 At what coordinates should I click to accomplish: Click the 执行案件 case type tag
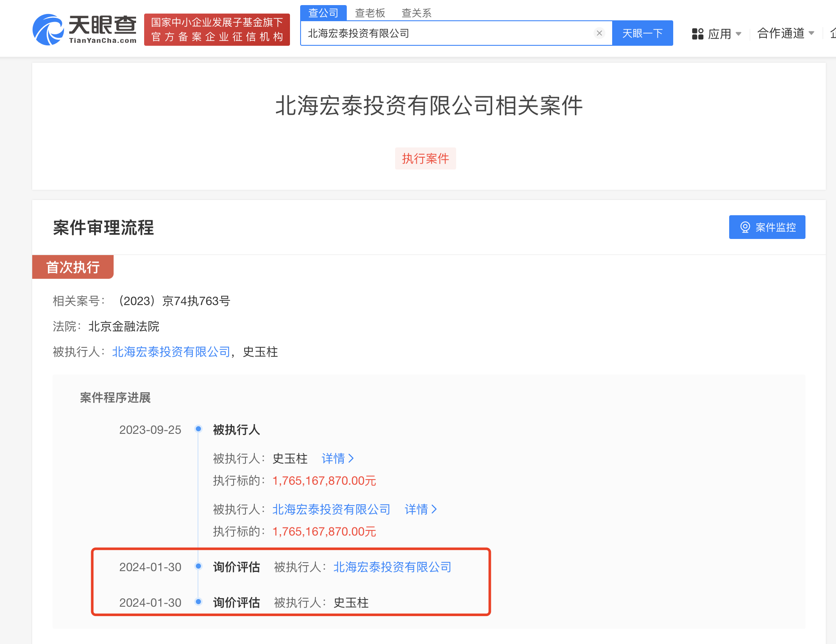click(x=425, y=158)
